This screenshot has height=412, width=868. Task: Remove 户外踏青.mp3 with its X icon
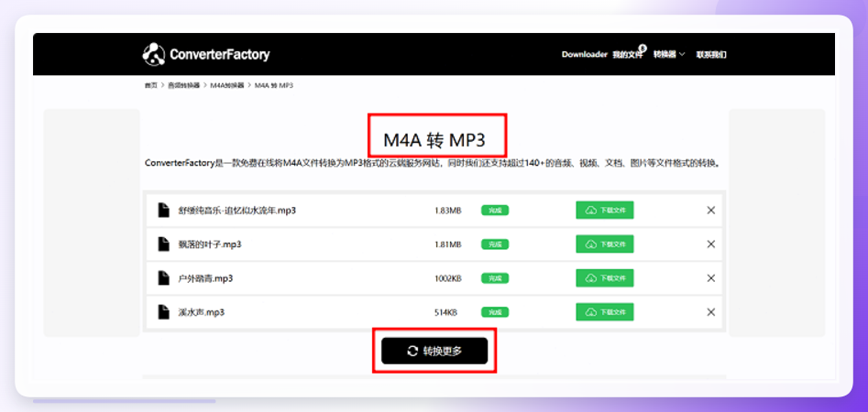pos(711,278)
